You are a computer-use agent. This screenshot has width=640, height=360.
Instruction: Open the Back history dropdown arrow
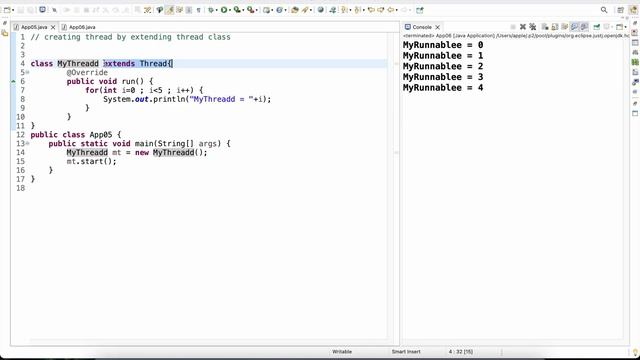[x=397, y=10]
